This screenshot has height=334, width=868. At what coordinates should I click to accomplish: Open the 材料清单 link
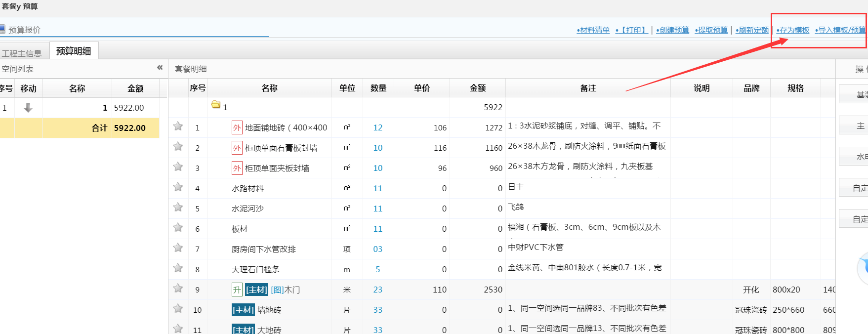pos(593,30)
